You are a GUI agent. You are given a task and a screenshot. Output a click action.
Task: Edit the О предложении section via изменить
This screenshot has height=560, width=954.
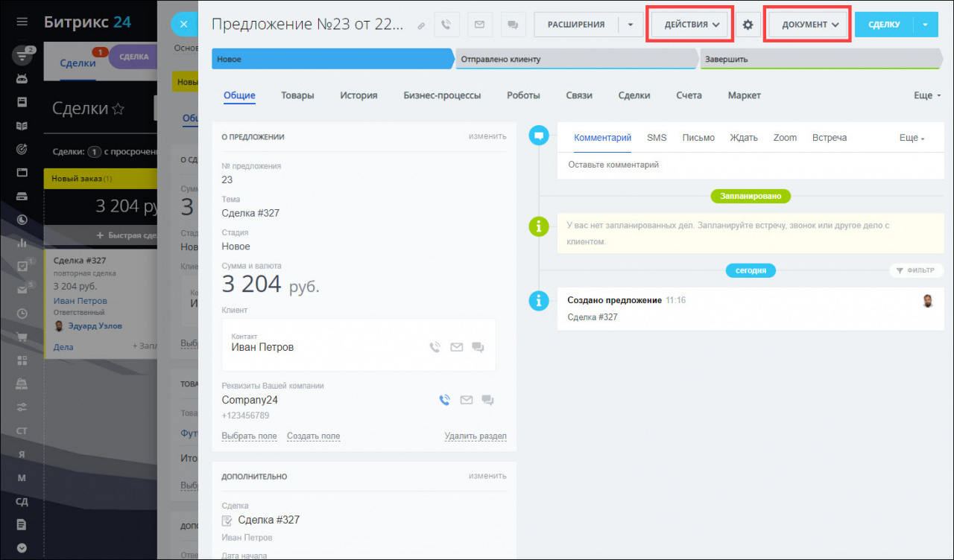[487, 136]
